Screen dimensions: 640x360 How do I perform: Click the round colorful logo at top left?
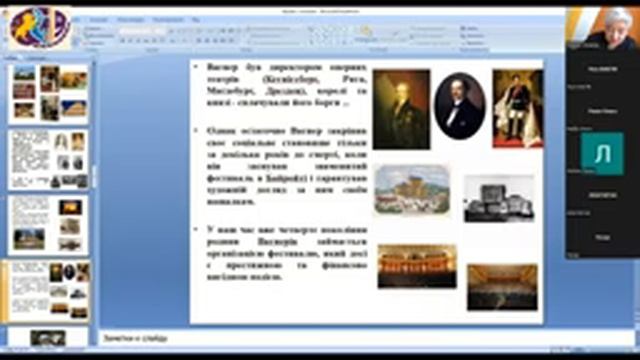pyautogui.click(x=40, y=27)
